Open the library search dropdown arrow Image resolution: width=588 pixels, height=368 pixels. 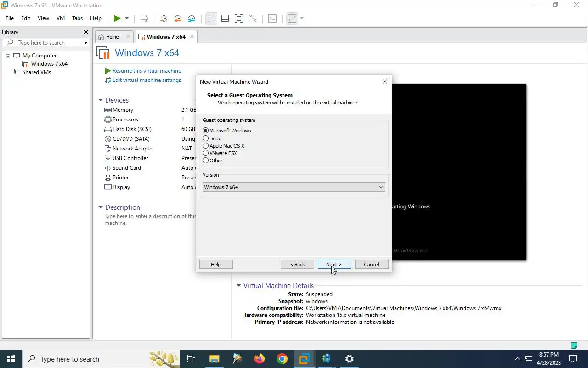tap(85, 43)
